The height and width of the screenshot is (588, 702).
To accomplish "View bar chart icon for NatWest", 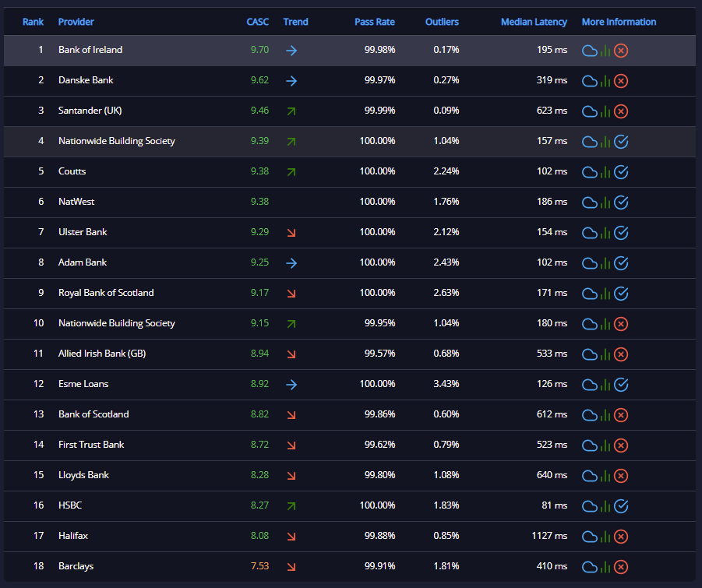I will pos(605,202).
